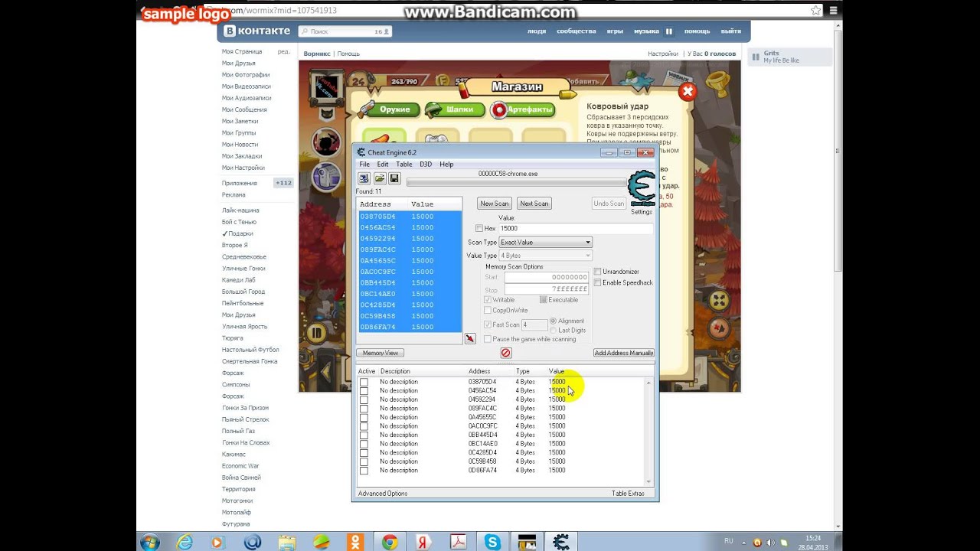Click the floppy disk save icon in Cheat Engine
980x551 pixels.
click(394, 178)
